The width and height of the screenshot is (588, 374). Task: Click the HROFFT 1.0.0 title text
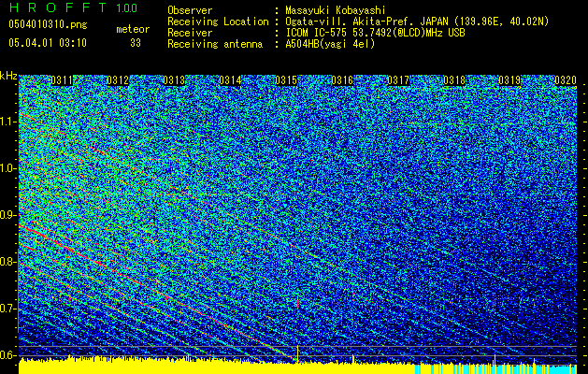point(73,7)
